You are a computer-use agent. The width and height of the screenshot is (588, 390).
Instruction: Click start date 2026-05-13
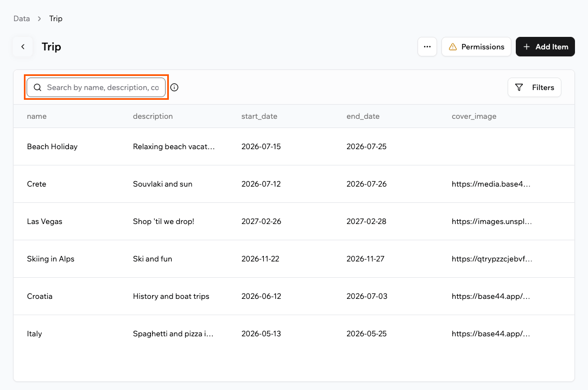(x=261, y=334)
